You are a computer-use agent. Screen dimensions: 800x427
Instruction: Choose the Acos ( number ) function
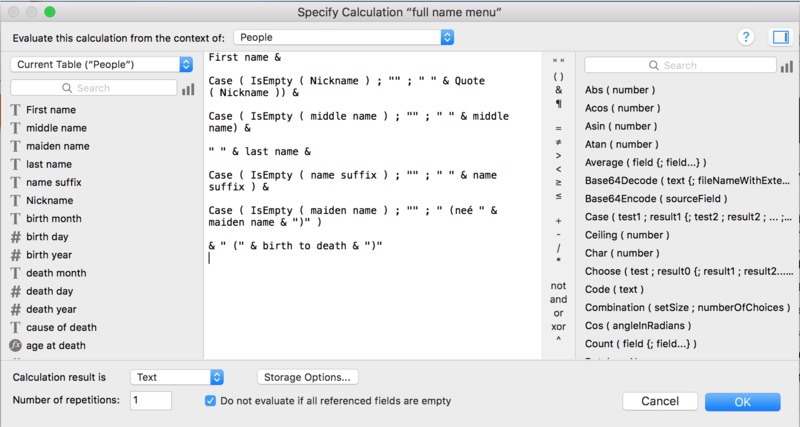[622, 108]
